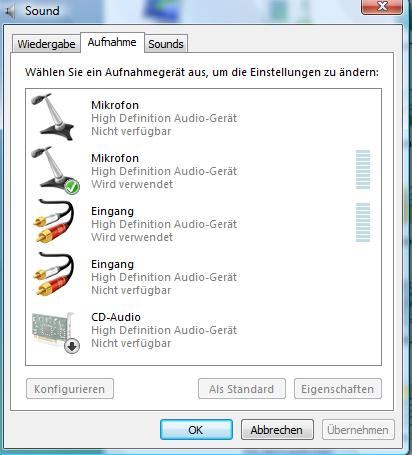Open the Sounds tab
The width and height of the screenshot is (412, 455).
click(166, 44)
